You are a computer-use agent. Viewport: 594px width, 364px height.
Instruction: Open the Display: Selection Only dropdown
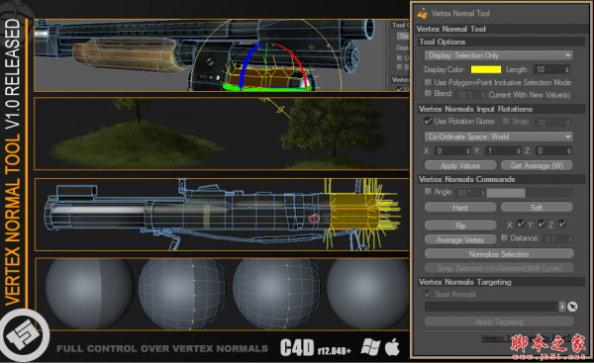coord(499,55)
